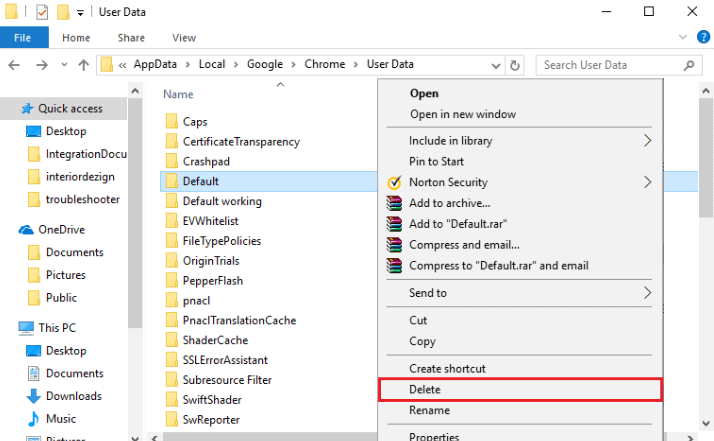714x441 pixels.
Task: Go forward with the right arrow
Action: click(x=42, y=65)
